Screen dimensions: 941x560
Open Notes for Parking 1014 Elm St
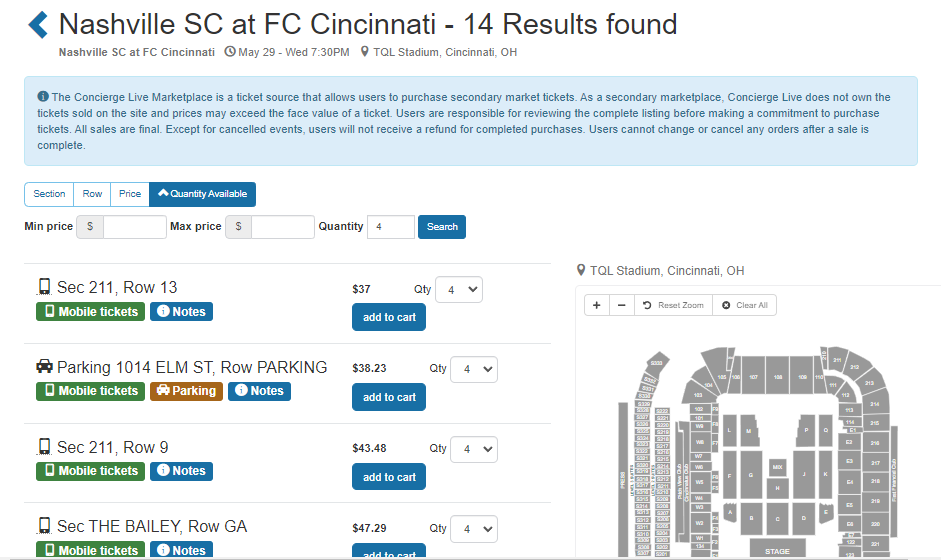click(259, 391)
